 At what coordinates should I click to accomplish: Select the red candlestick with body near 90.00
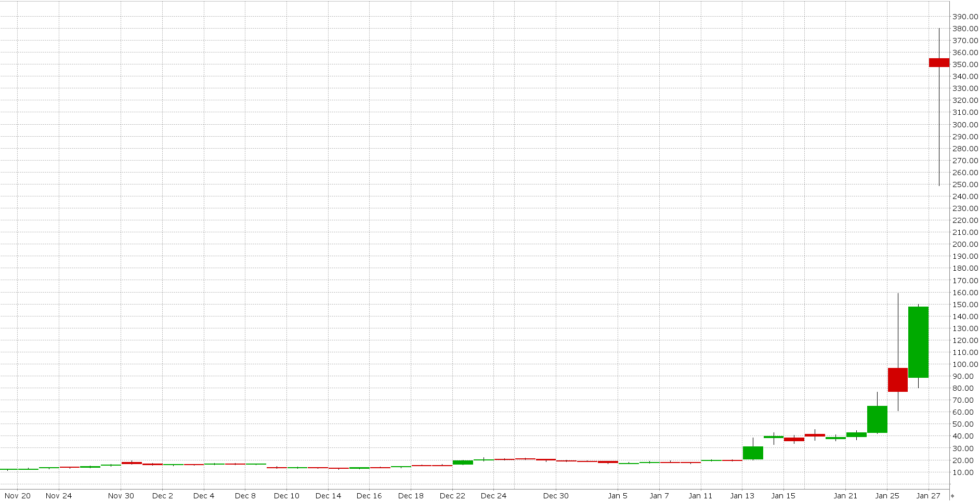click(x=898, y=380)
